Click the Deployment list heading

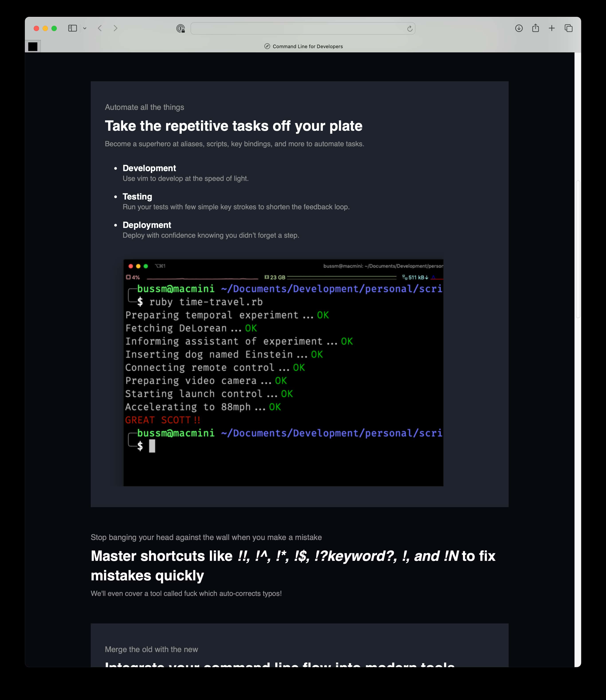click(147, 225)
